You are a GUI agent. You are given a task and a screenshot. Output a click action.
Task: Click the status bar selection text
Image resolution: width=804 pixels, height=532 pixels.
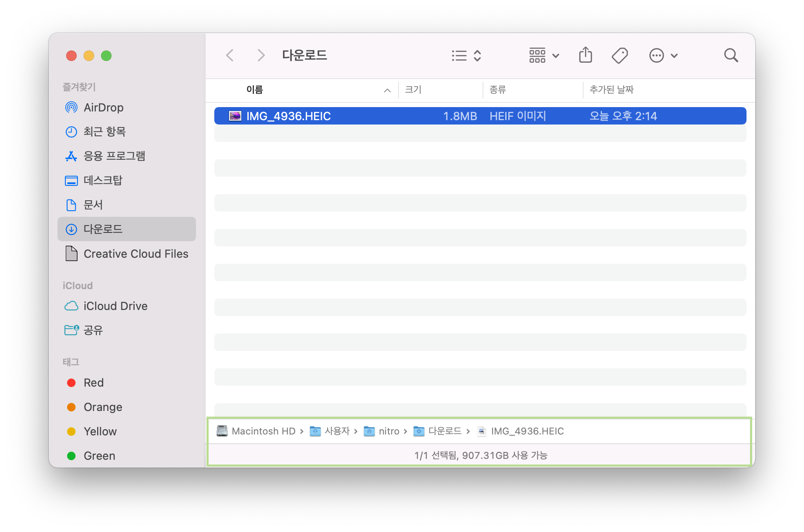coord(480,455)
